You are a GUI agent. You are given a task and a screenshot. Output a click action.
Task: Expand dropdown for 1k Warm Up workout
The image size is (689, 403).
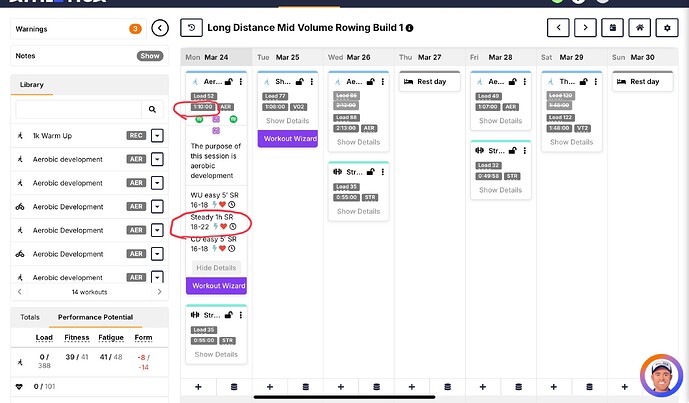[157, 135]
